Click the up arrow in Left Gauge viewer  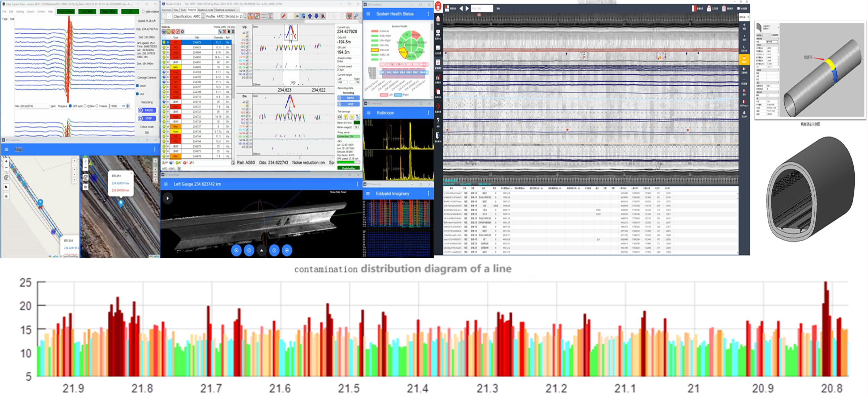(x=261, y=250)
